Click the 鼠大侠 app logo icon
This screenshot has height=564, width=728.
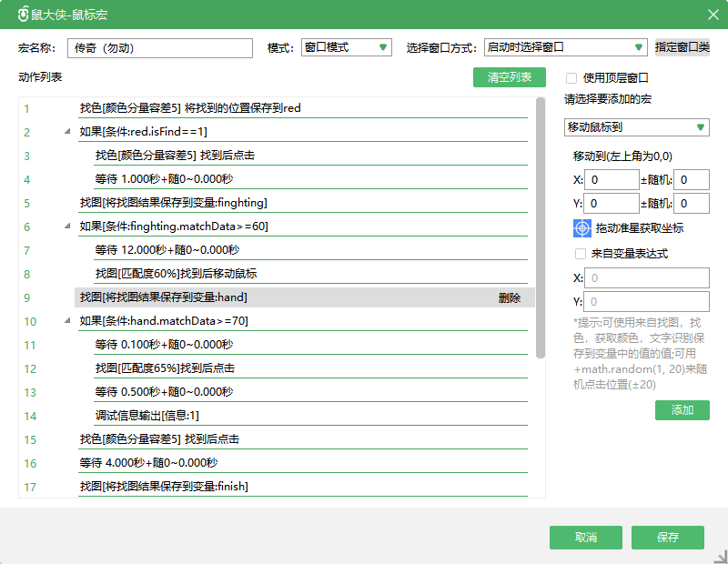pyautogui.click(x=24, y=15)
